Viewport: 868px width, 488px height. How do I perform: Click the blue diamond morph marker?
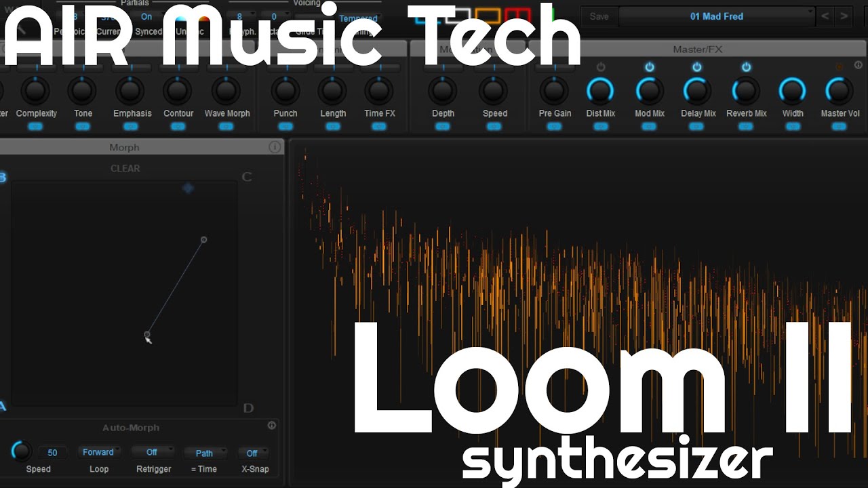pyautogui.click(x=188, y=188)
